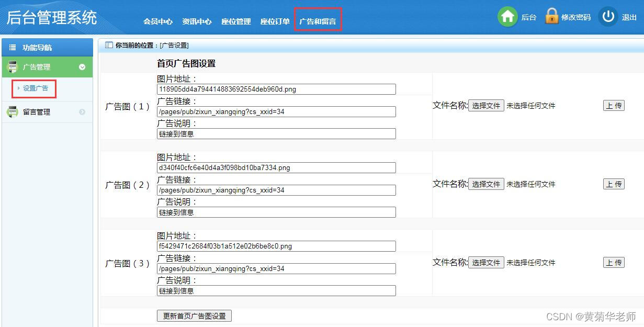
Task: Click the 广告图 (3) row label
Action: 128,263
